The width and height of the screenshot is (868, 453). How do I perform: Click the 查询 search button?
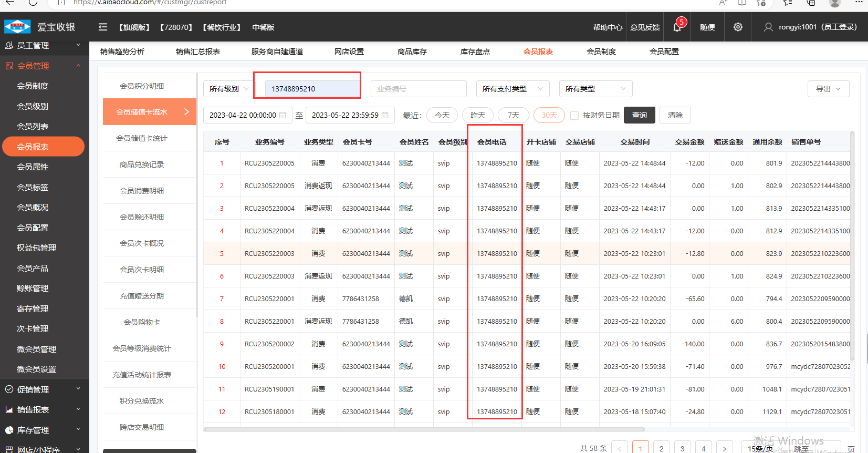(639, 115)
